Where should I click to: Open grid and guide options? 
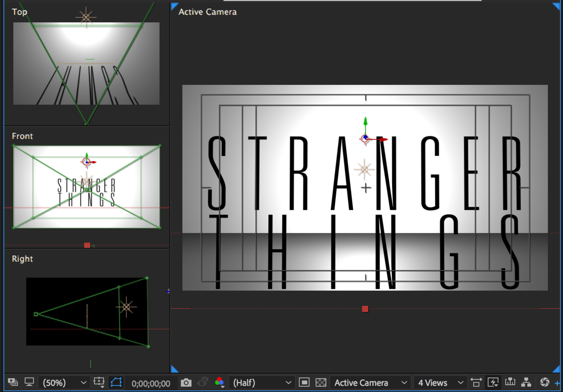coord(99,382)
